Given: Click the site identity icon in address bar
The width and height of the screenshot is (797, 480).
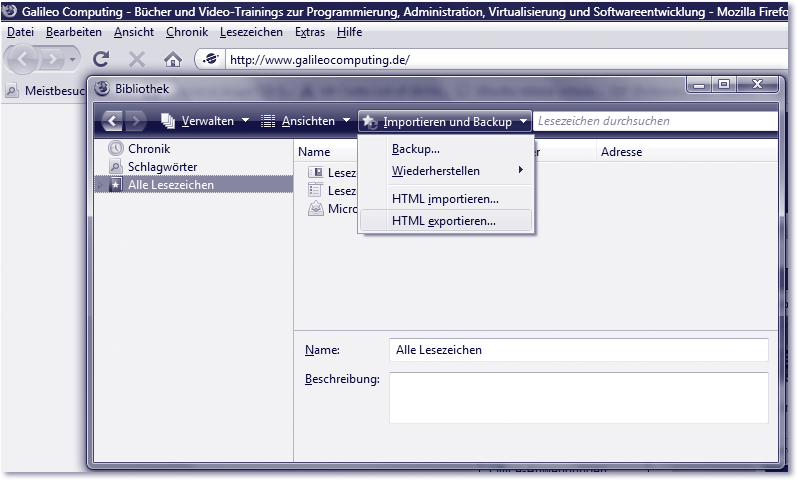Looking at the screenshot, I should coord(210,59).
